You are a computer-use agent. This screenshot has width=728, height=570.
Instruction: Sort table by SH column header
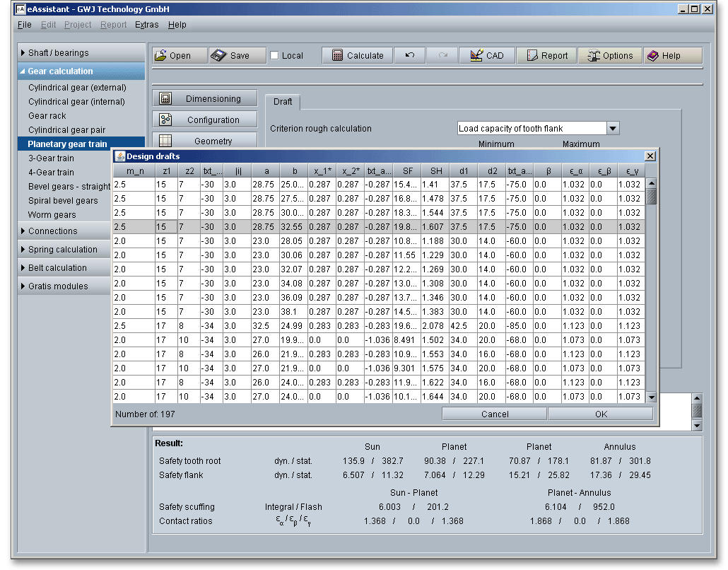point(435,170)
